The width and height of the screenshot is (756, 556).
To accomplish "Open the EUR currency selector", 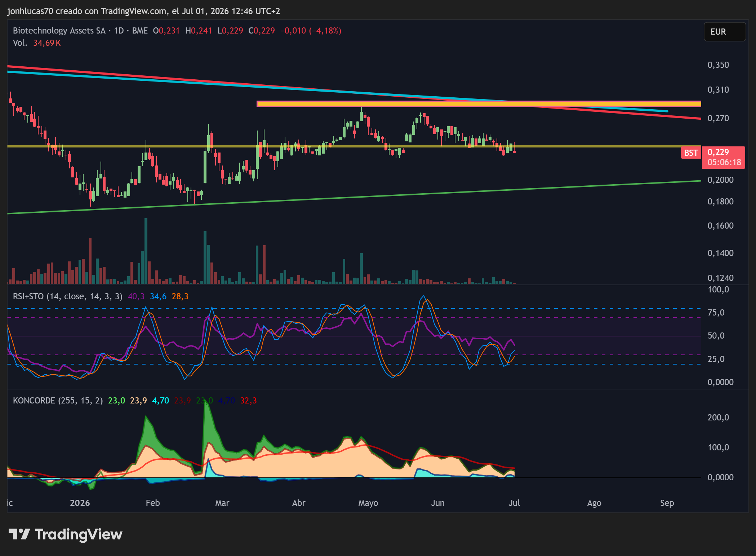I will [x=725, y=32].
